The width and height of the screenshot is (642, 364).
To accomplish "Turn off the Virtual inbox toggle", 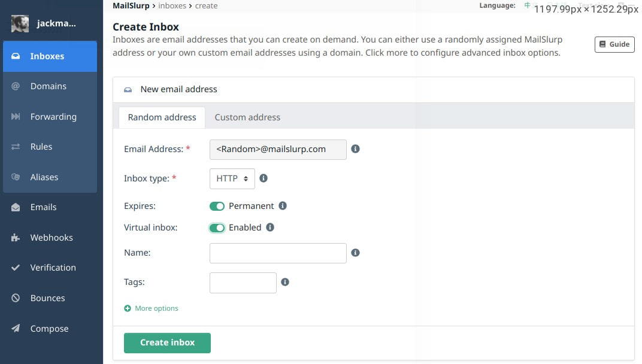I will coord(217,227).
